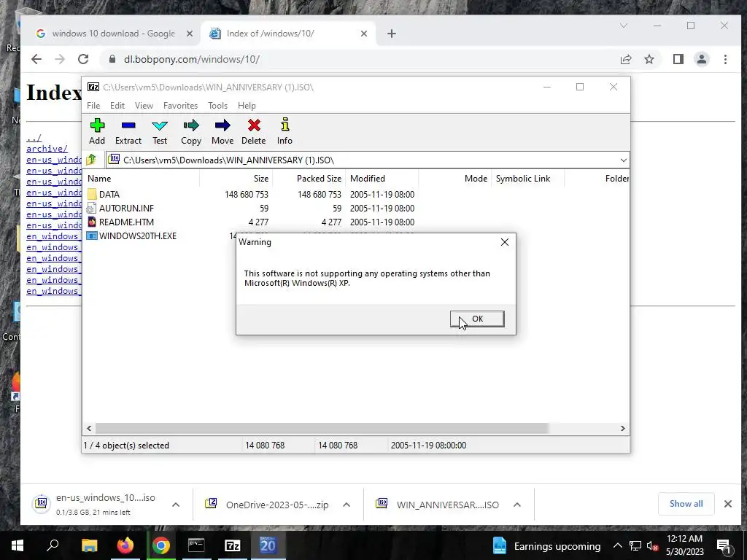Open the File menu in 7-Zip
The image size is (747, 560).
coord(93,106)
